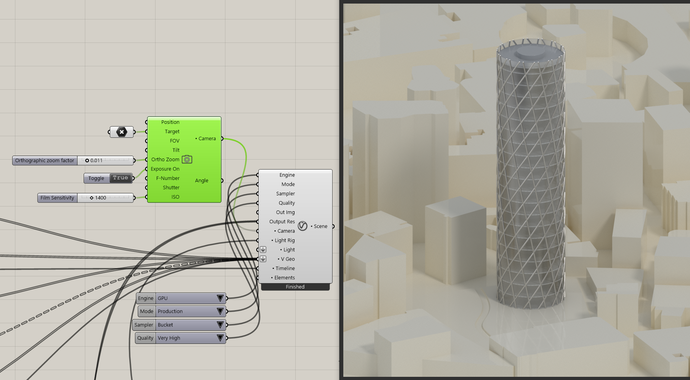
Task: Toggle the True boolean value
Action: point(121,178)
